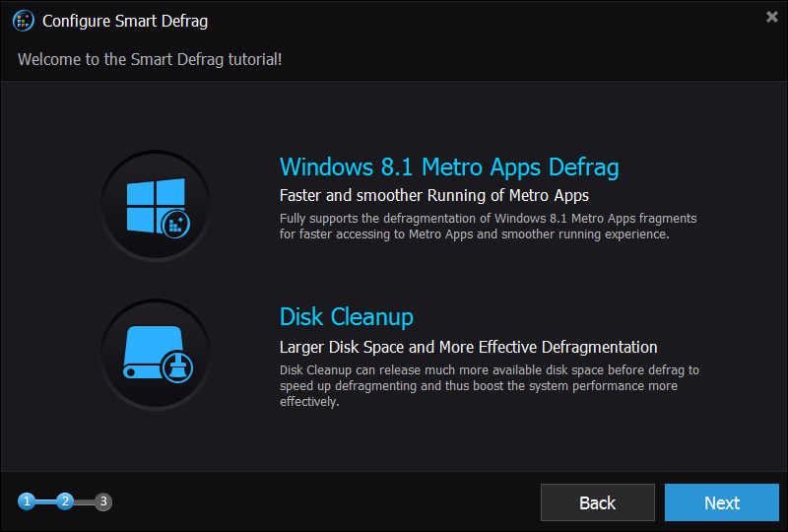
Task: Click the 'Welcome to the Smart Defrag tutorial!' text
Action: click(x=150, y=59)
